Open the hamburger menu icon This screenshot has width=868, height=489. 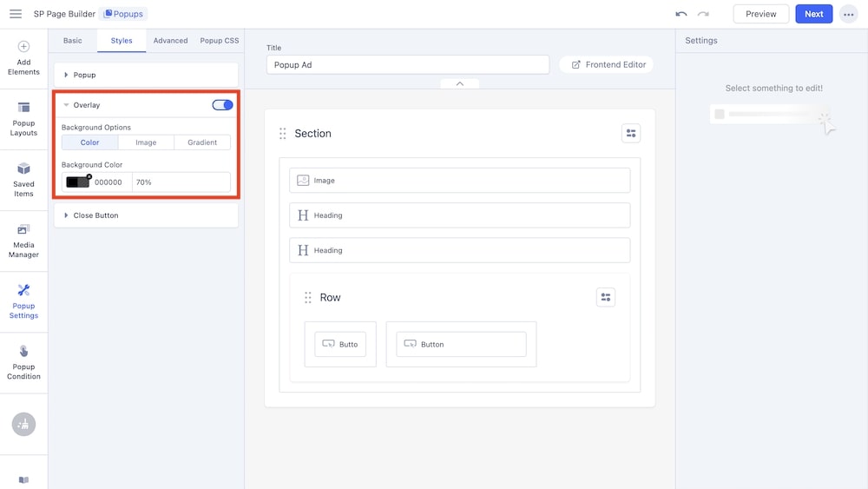pyautogui.click(x=16, y=14)
